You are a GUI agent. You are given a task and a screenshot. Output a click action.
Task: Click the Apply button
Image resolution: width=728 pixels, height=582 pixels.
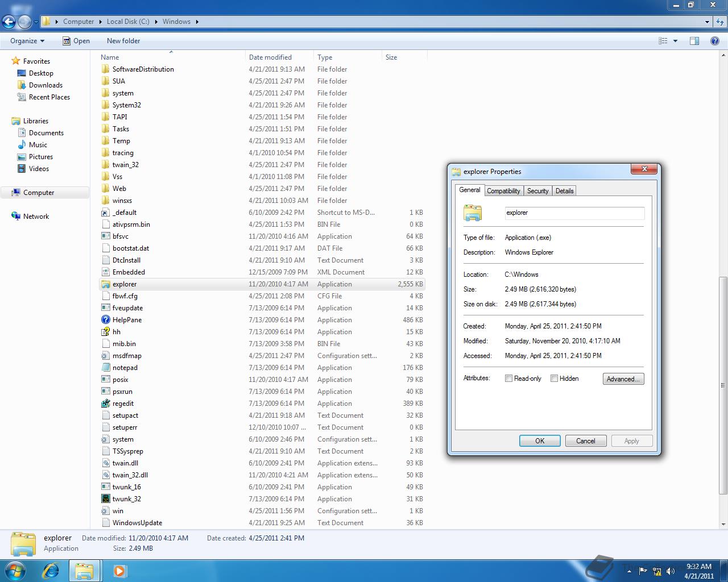[x=632, y=441]
